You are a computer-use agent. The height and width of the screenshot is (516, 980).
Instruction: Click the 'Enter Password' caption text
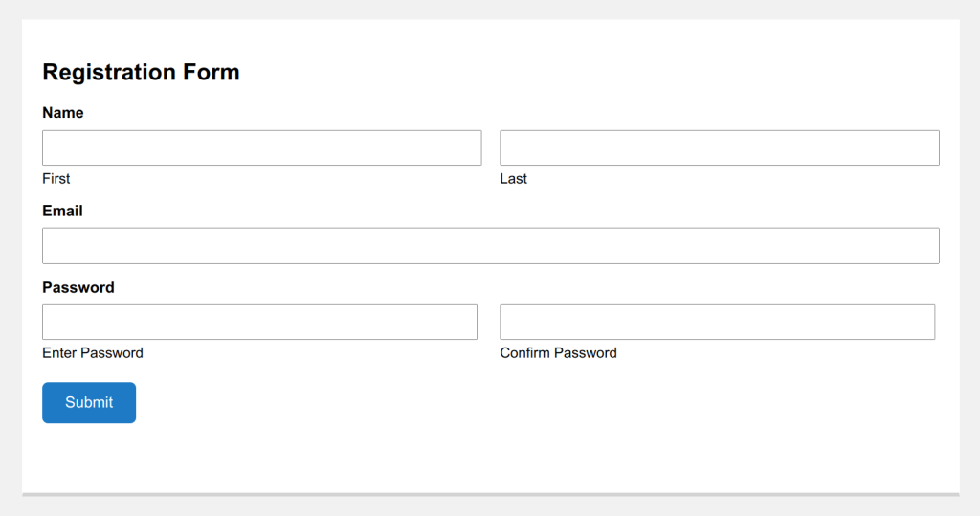pyautogui.click(x=93, y=353)
